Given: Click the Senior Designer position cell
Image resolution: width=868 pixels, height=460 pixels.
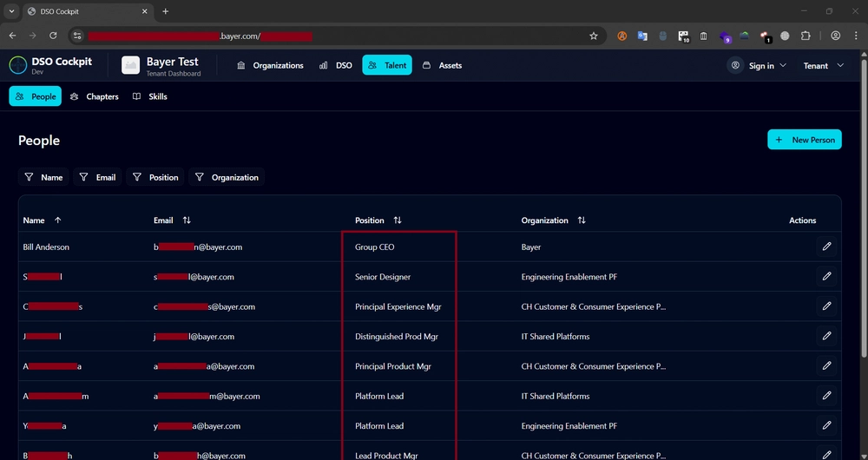Looking at the screenshot, I should (x=383, y=277).
